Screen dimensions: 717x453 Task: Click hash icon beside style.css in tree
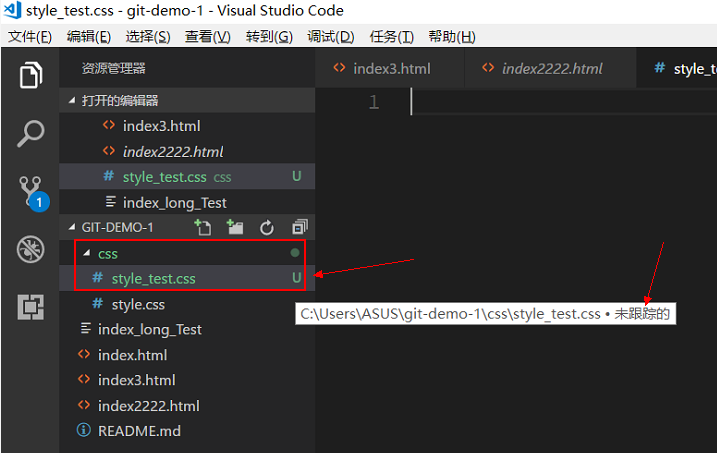98,304
